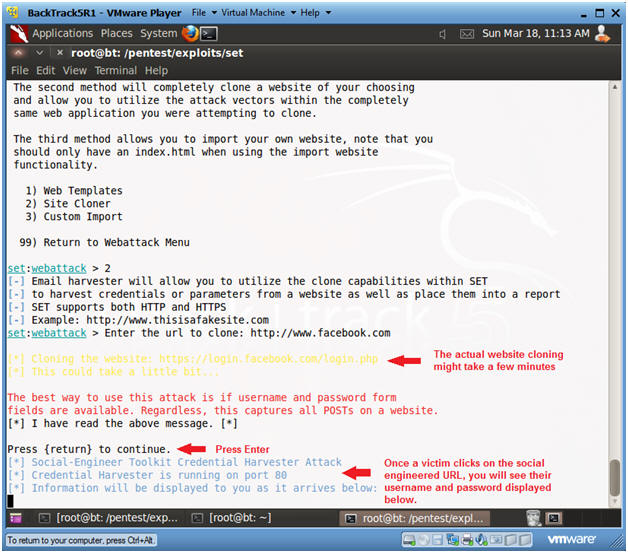
Task: Open the terminal View menu
Action: click(74, 70)
